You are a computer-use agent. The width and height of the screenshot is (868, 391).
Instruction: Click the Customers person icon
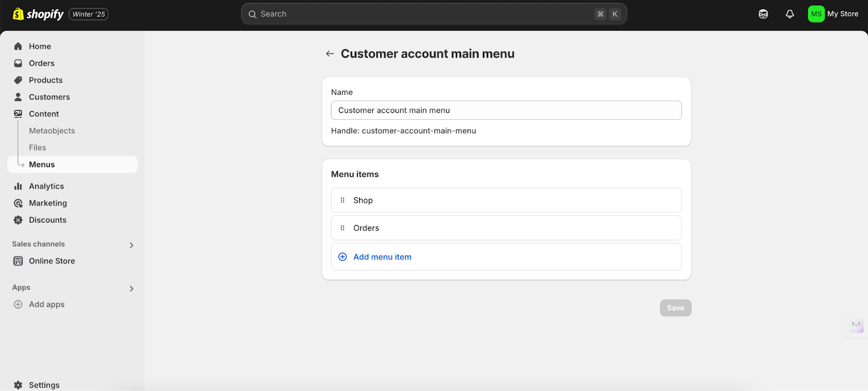pos(18,97)
